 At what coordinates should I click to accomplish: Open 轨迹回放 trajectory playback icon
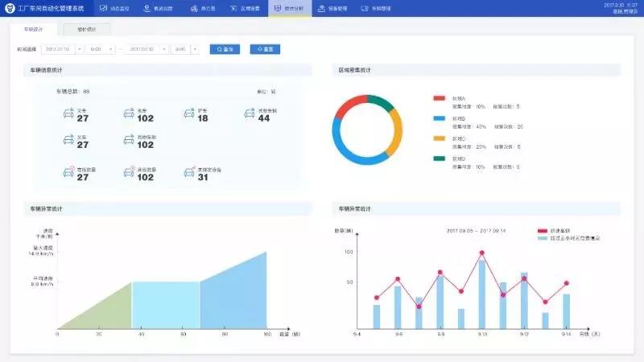(x=147, y=9)
